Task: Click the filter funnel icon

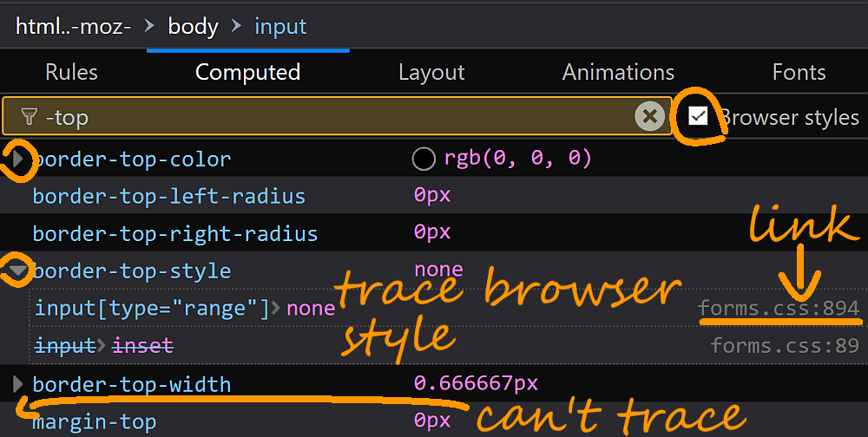Action: tap(29, 117)
